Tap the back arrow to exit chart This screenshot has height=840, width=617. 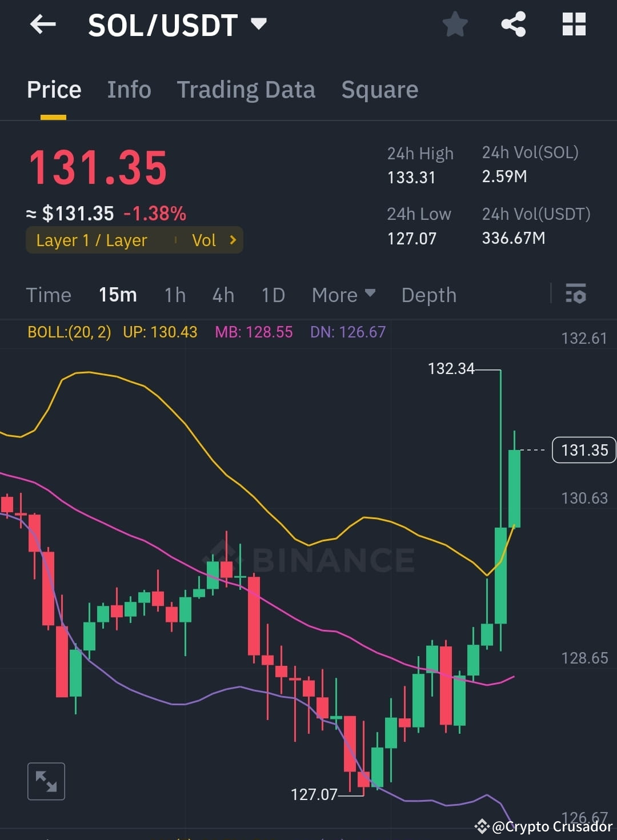tap(42, 24)
